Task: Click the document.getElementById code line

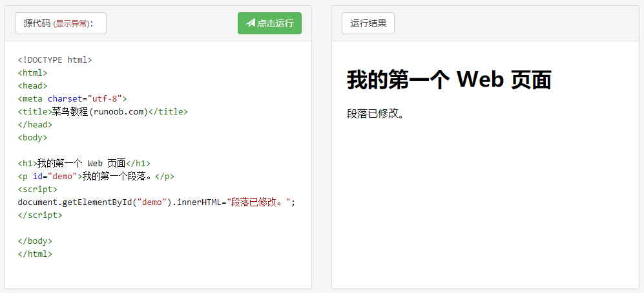Action: [156, 202]
